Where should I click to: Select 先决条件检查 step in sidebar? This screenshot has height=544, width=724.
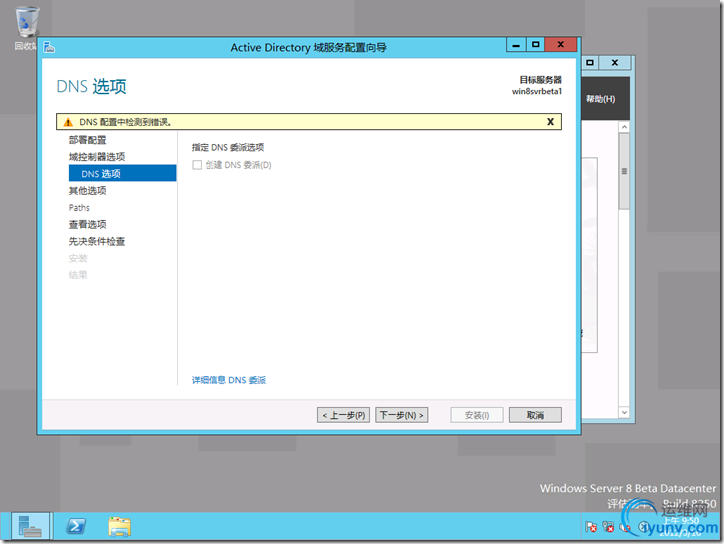tap(97, 242)
